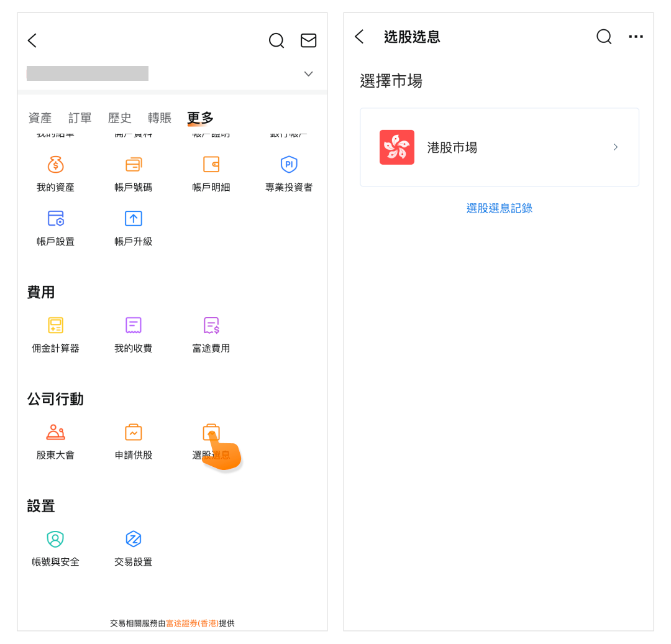Open 帳戶明細 account details icon

pyautogui.click(x=211, y=165)
